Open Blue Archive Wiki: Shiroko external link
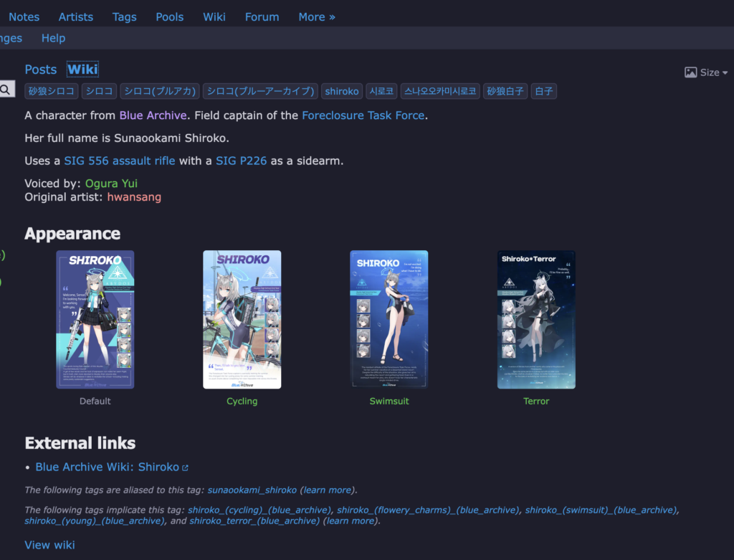Viewport: 734px width, 560px height. 108,467
